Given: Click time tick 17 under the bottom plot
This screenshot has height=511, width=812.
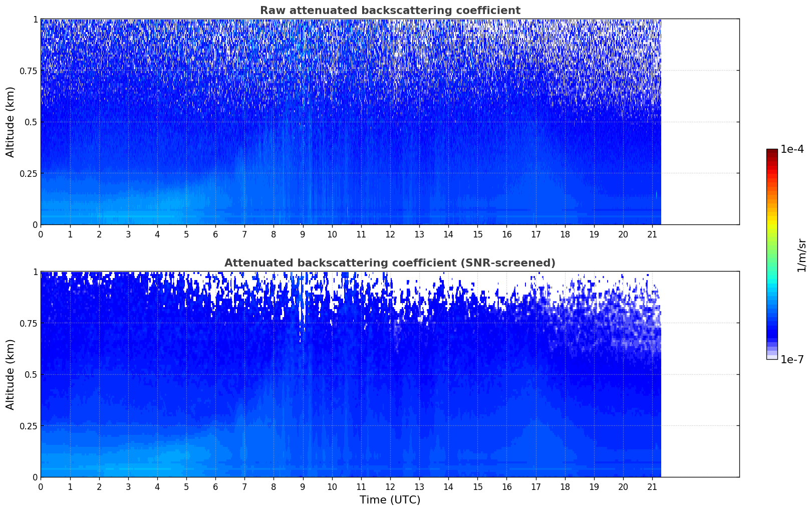Looking at the screenshot, I should click(x=536, y=486).
